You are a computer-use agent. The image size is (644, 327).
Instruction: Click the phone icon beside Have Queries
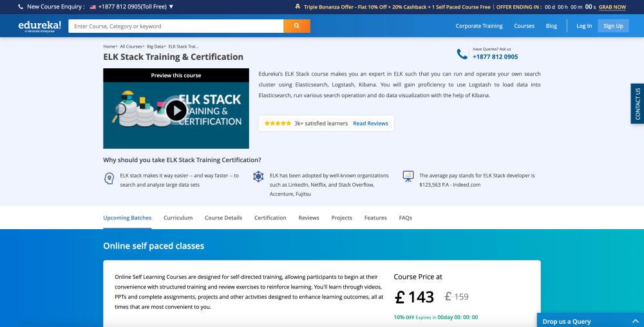[462, 54]
